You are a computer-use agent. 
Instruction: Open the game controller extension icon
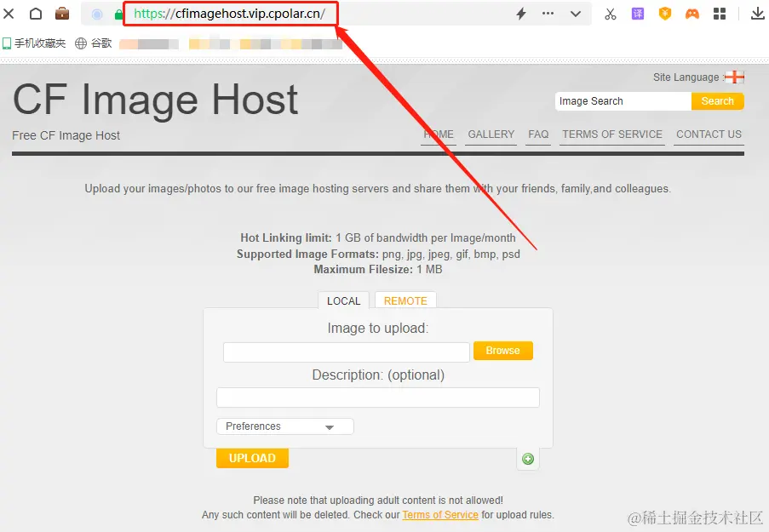coord(692,14)
